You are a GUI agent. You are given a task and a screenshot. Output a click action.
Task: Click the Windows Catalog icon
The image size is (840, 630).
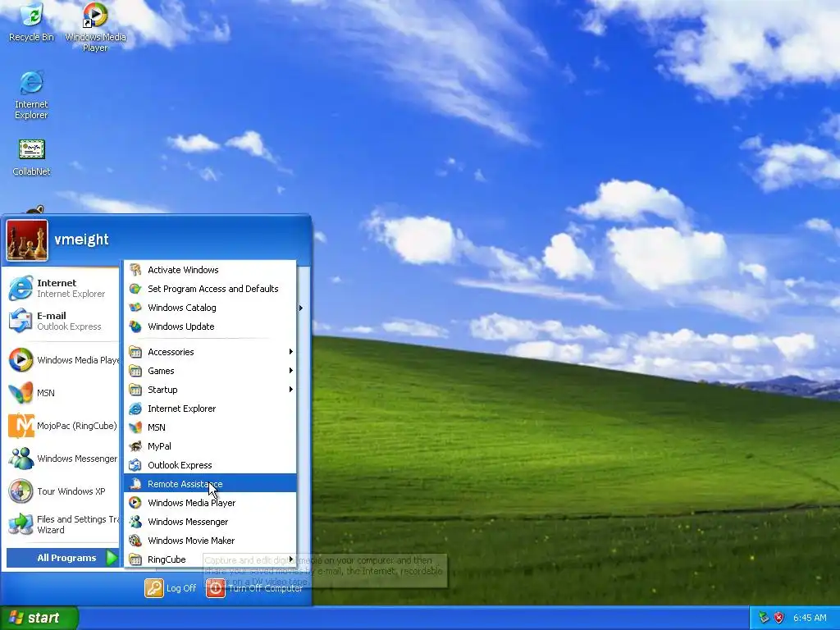pos(135,308)
